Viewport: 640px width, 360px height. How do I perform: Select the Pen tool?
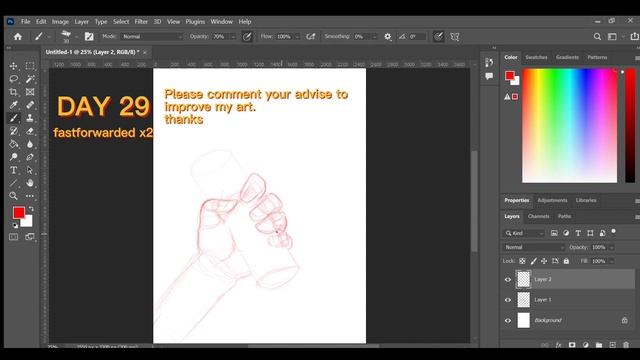30,157
